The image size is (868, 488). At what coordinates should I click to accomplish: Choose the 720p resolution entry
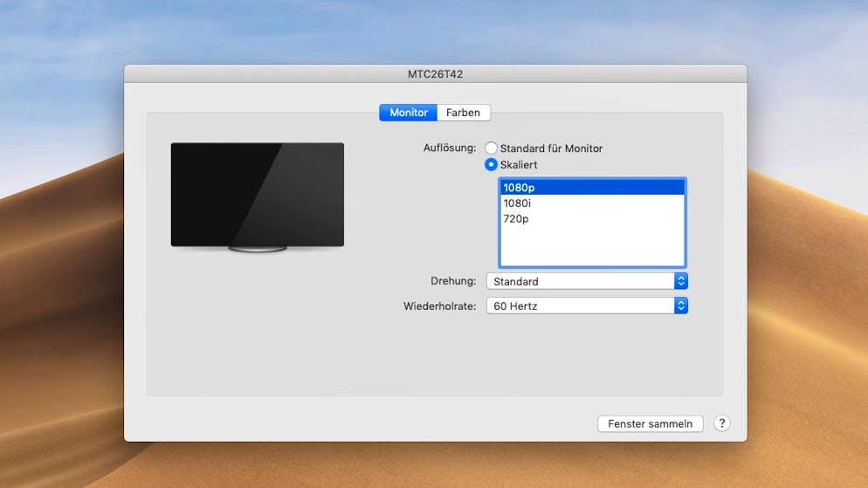592,218
